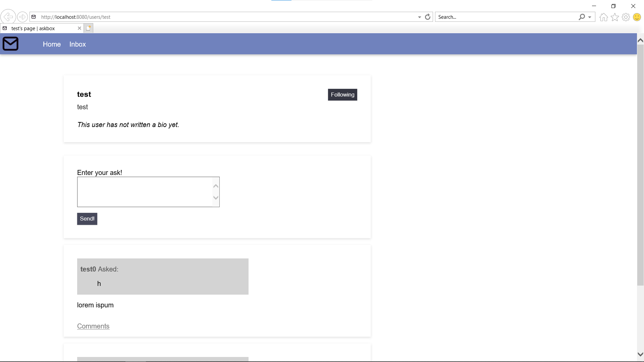The image size is (644, 362).
Task: Click inside the ask text area
Action: [144, 192]
